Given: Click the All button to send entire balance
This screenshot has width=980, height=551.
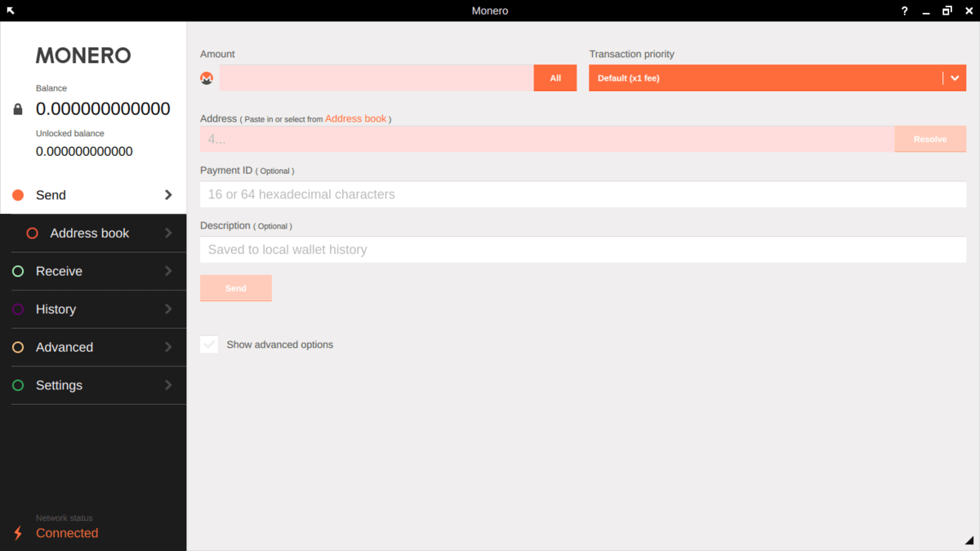Looking at the screenshot, I should [x=555, y=78].
